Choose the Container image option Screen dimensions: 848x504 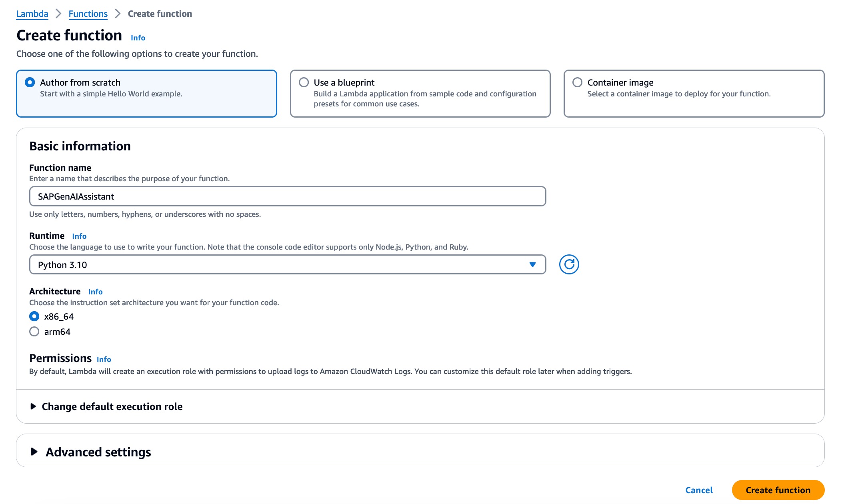tap(577, 82)
